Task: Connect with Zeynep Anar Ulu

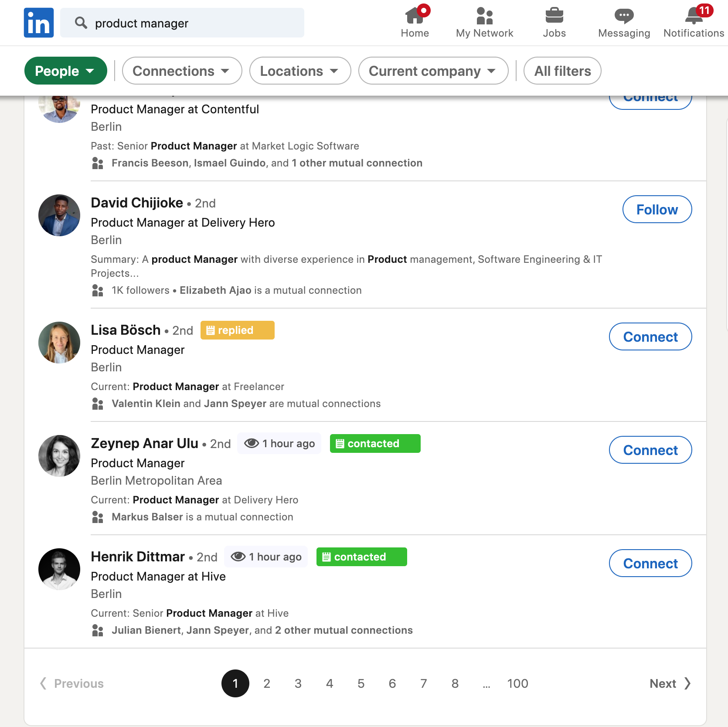Action: point(650,450)
